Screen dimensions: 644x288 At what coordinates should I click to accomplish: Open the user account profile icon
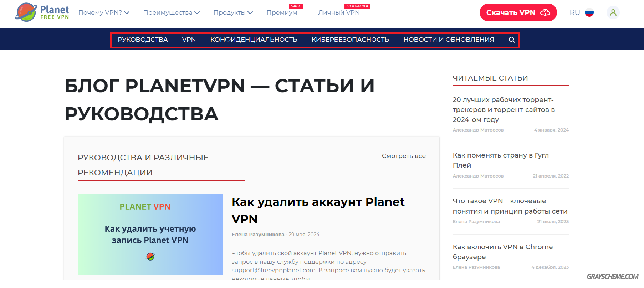(x=613, y=12)
